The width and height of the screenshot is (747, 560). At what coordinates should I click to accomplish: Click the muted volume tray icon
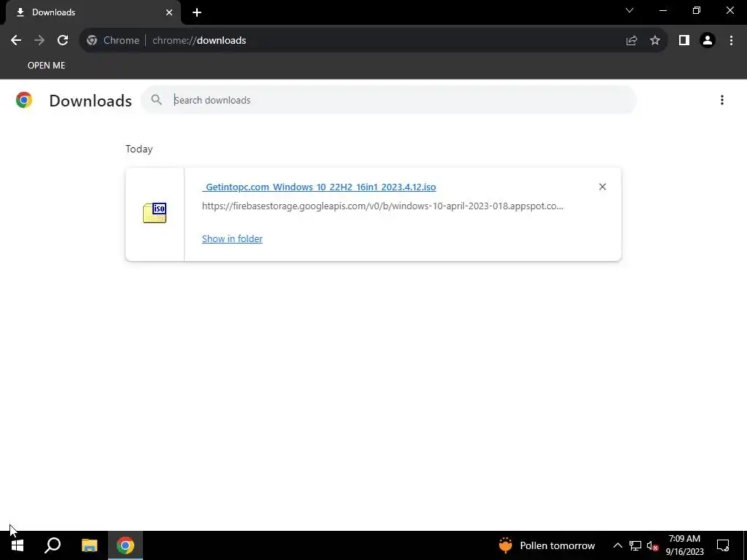652,545
